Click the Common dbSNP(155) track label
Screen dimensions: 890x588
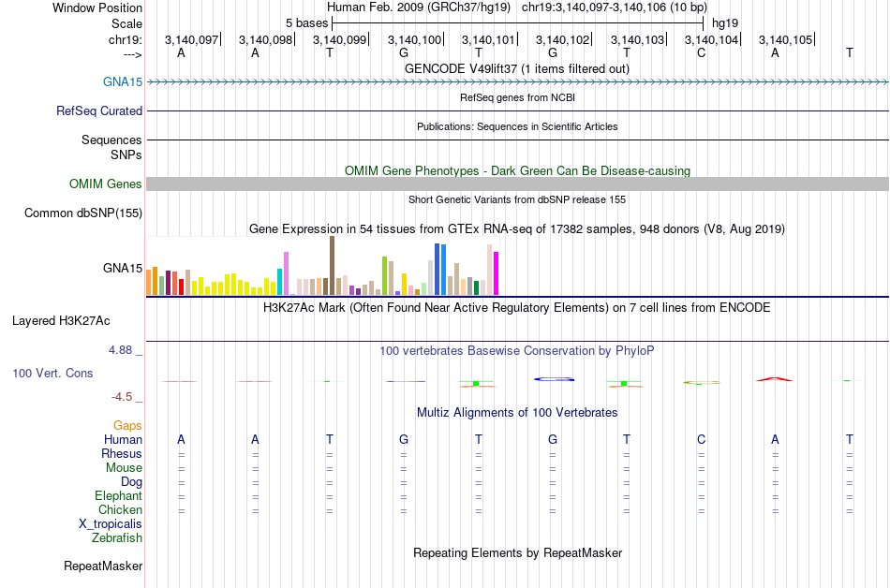pyautogui.click(x=83, y=213)
